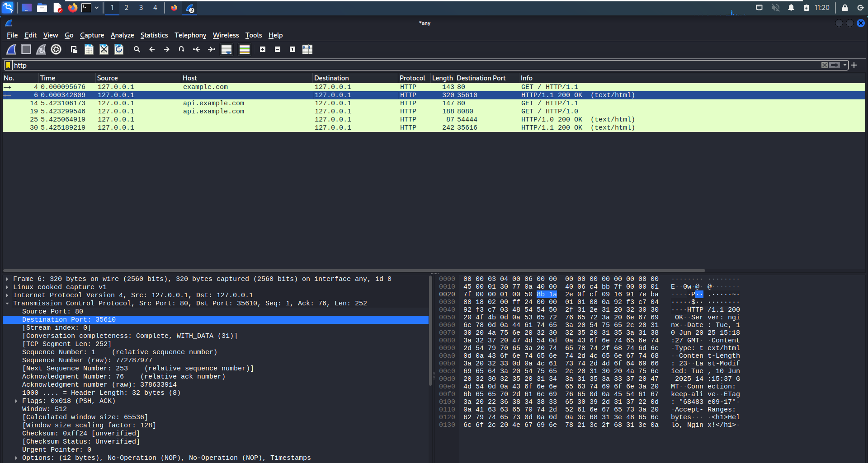Find a packet magnifier icon
868x463 pixels.
click(137, 49)
